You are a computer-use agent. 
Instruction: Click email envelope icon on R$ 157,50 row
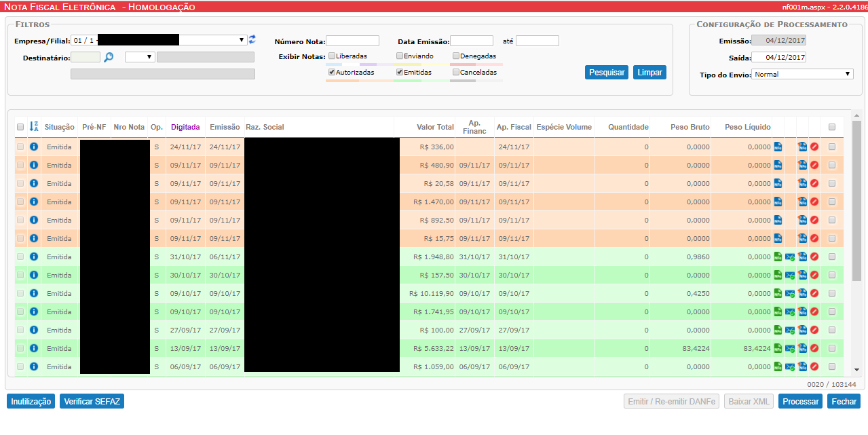[790, 276]
